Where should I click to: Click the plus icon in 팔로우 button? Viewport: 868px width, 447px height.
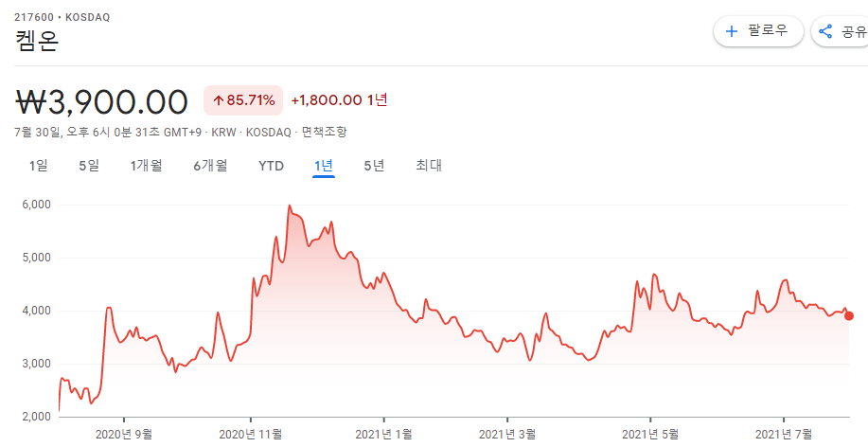(x=732, y=31)
